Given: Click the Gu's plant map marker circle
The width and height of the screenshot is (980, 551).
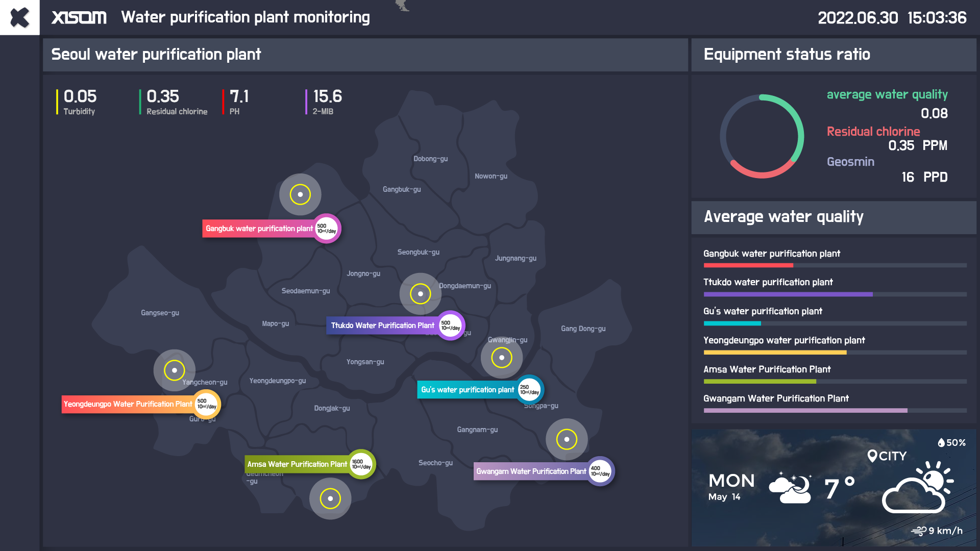Looking at the screenshot, I should [x=501, y=358].
